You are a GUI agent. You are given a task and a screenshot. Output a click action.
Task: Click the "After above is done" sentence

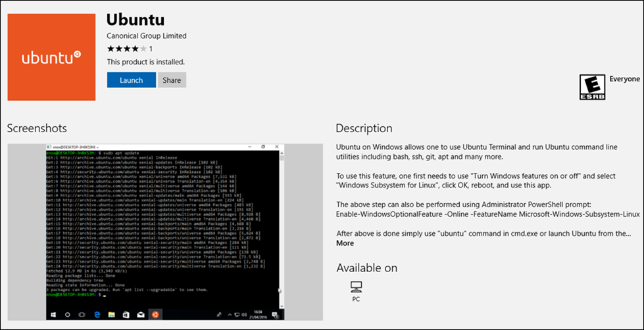(483, 233)
